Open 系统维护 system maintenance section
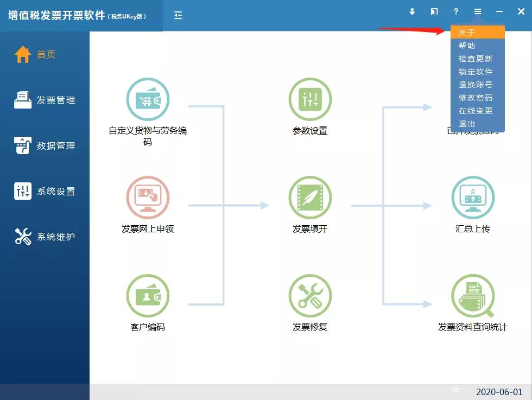 pyautogui.click(x=45, y=236)
